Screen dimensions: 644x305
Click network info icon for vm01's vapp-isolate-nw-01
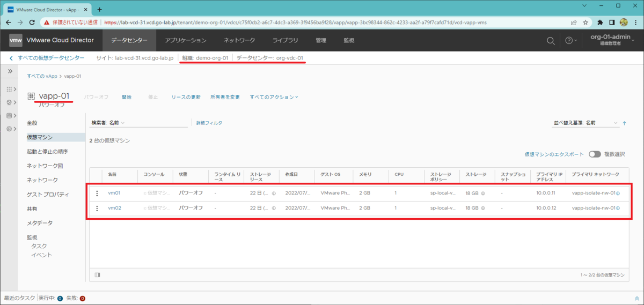(x=618, y=194)
